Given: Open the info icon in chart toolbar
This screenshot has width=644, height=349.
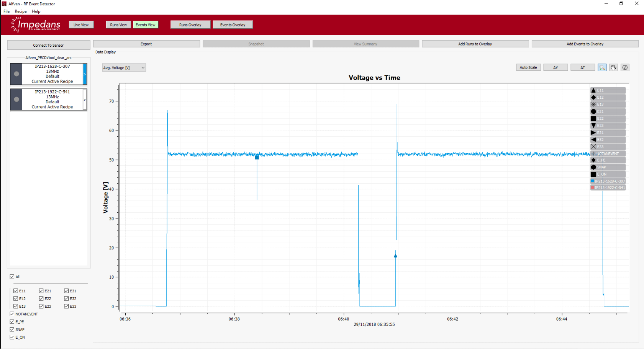Looking at the screenshot, I should click(x=625, y=67).
